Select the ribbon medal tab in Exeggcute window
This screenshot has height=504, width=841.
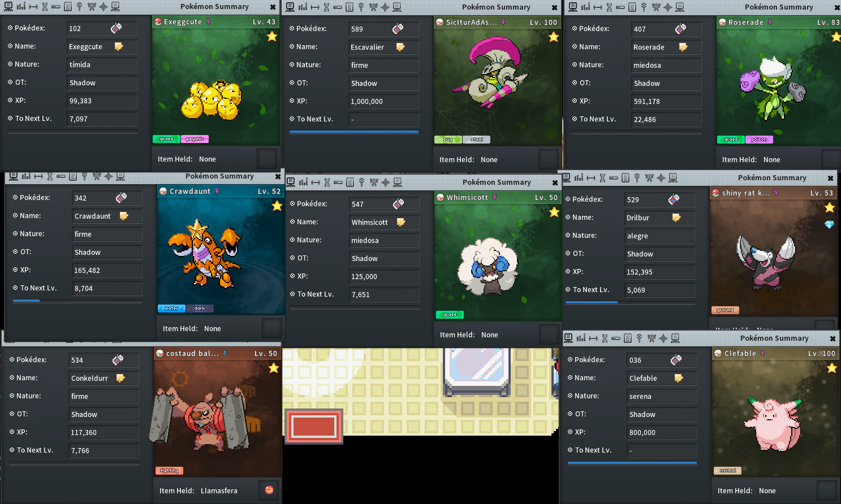click(x=92, y=7)
